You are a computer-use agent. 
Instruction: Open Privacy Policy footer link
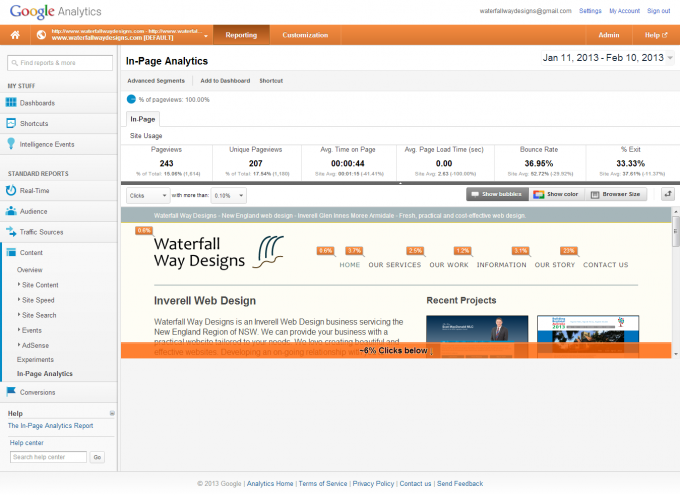(x=373, y=483)
